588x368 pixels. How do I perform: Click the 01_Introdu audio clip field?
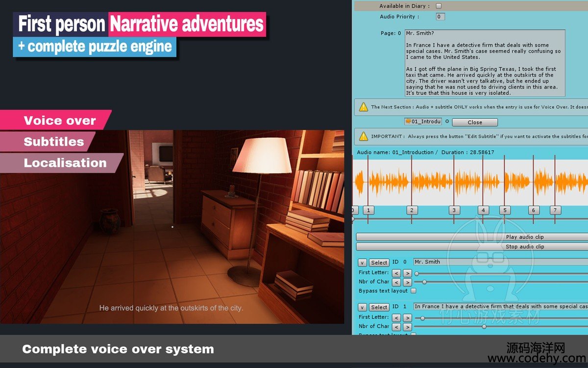pyautogui.click(x=423, y=122)
